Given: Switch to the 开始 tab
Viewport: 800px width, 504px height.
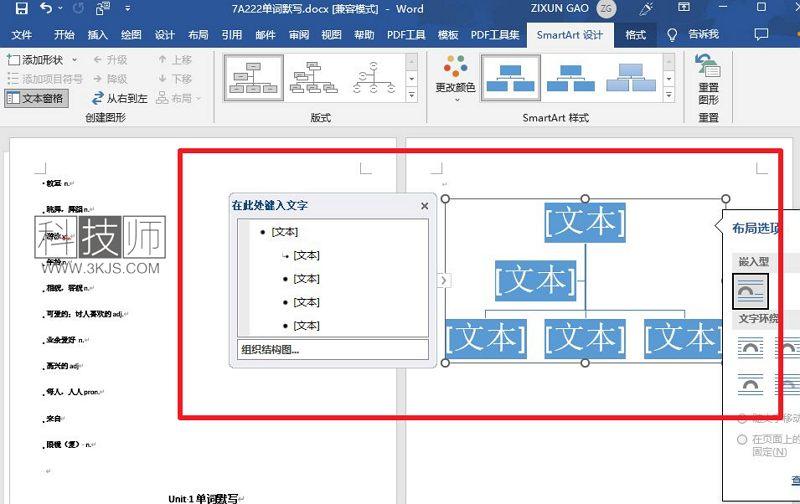Looking at the screenshot, I should [64, 35].
